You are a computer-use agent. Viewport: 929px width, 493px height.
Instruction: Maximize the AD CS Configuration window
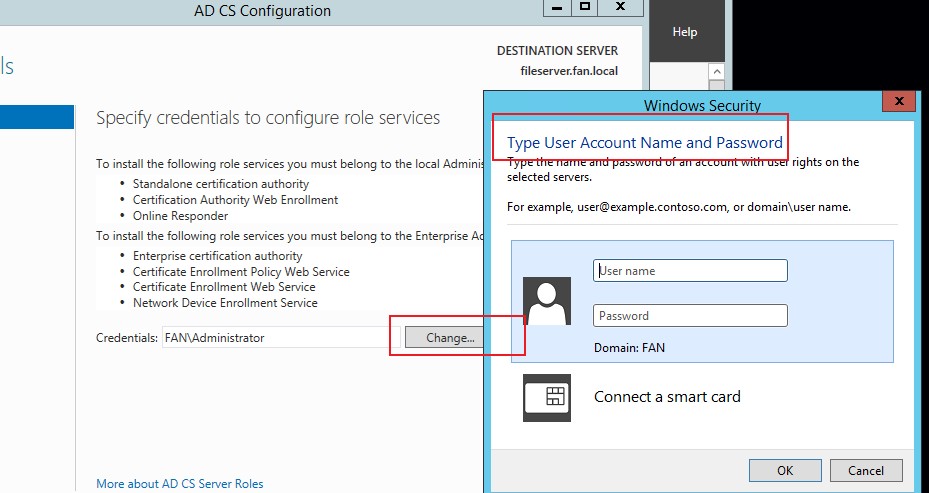tap(585, 8)
